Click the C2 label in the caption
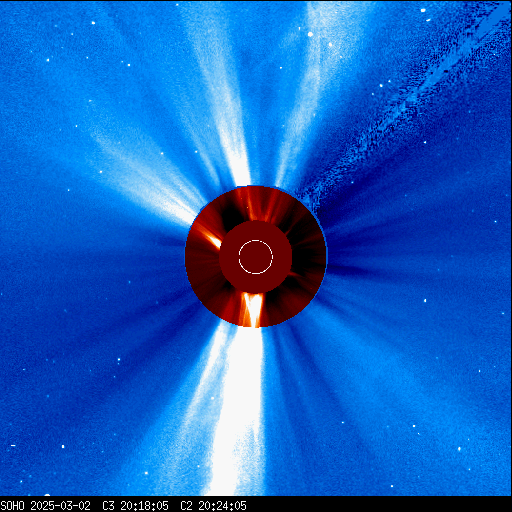 [x=186, y=506]
